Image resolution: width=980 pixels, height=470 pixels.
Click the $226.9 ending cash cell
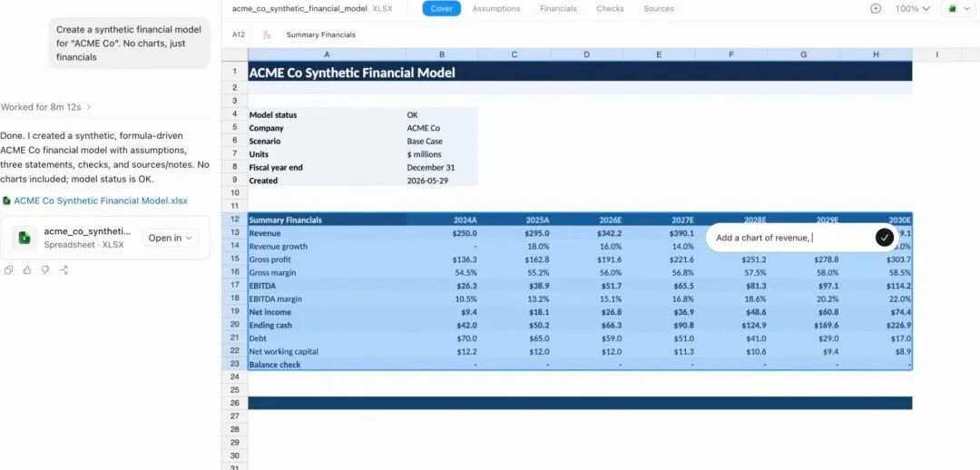pyautogui.click(x=877, y=325)
